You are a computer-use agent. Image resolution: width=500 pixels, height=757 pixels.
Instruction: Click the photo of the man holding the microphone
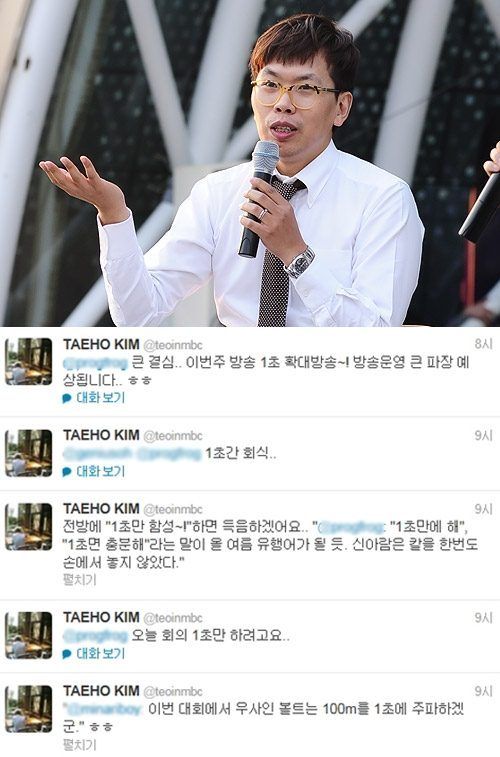pyautogui.click(x=250, y=163)
